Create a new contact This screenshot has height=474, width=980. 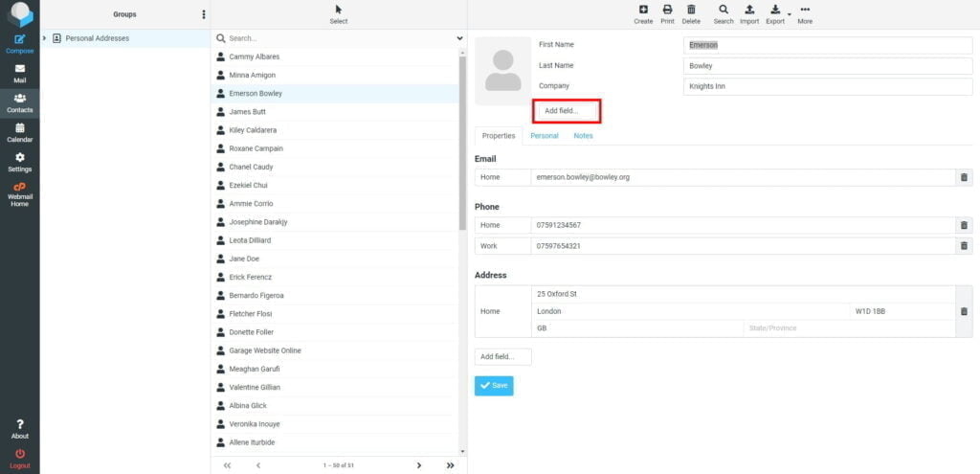coord(643,14)
